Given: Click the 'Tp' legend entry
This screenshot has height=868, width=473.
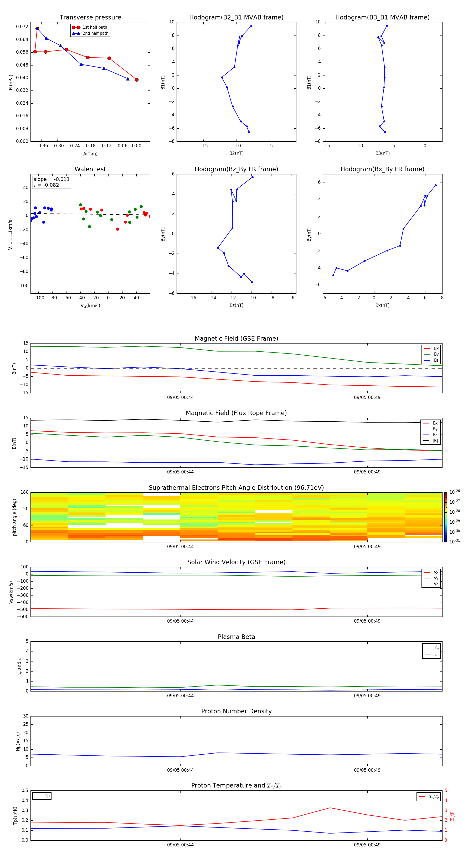Looking at the screenshot, I should (42, 796).
